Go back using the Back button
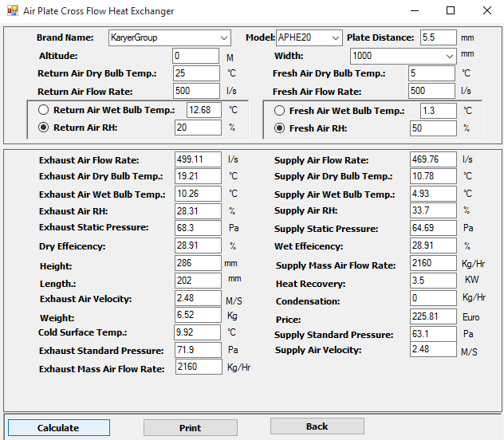 [317, 426]
